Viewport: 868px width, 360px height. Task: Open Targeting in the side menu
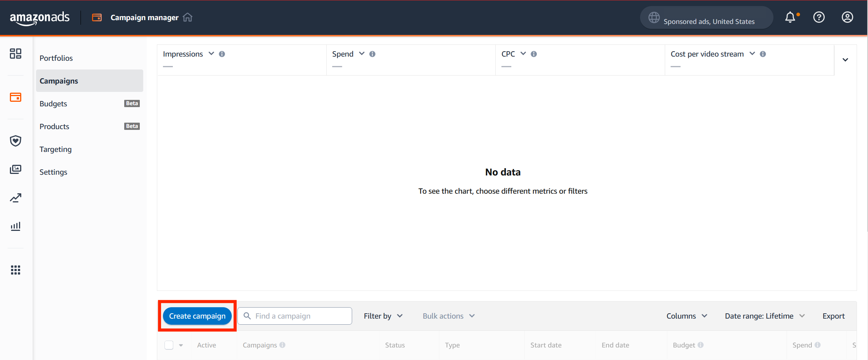click(55, 149)
